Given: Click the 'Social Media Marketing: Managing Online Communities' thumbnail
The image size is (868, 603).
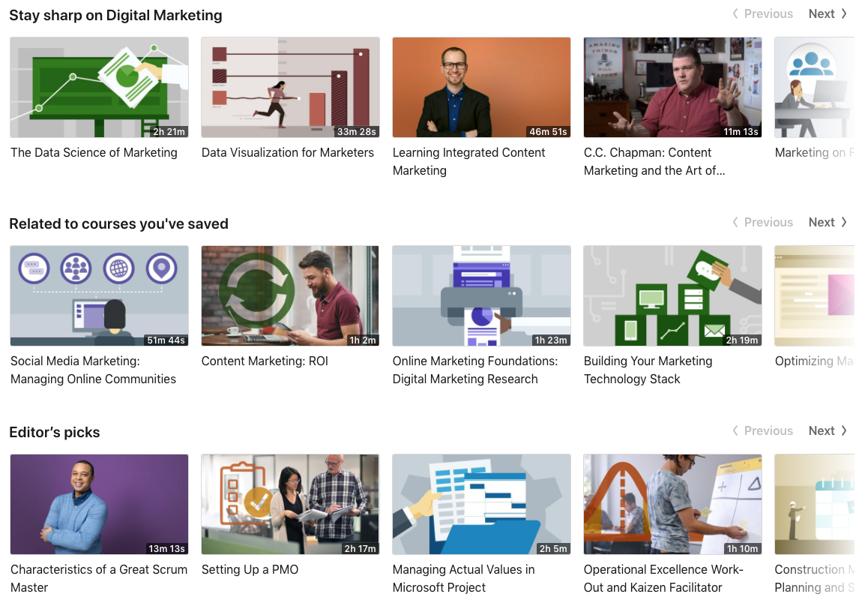Looking at the screenshot, I should pyautogui.click(x=99, y=295).
